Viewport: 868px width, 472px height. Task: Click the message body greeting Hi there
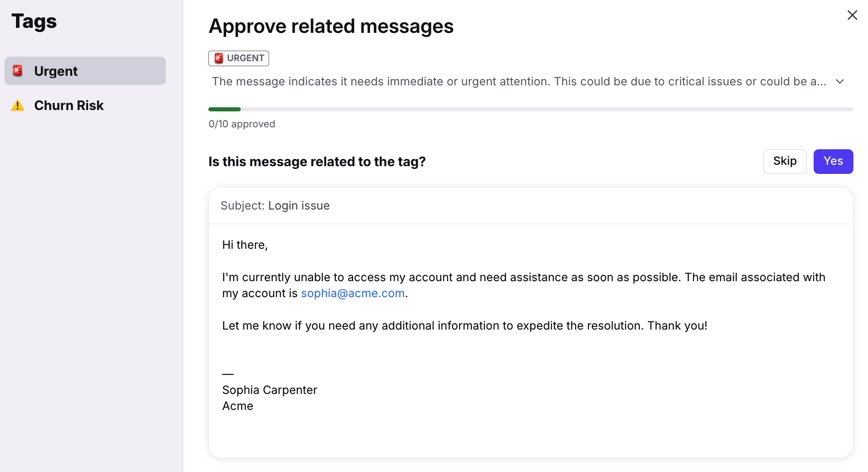click(245, 245)
